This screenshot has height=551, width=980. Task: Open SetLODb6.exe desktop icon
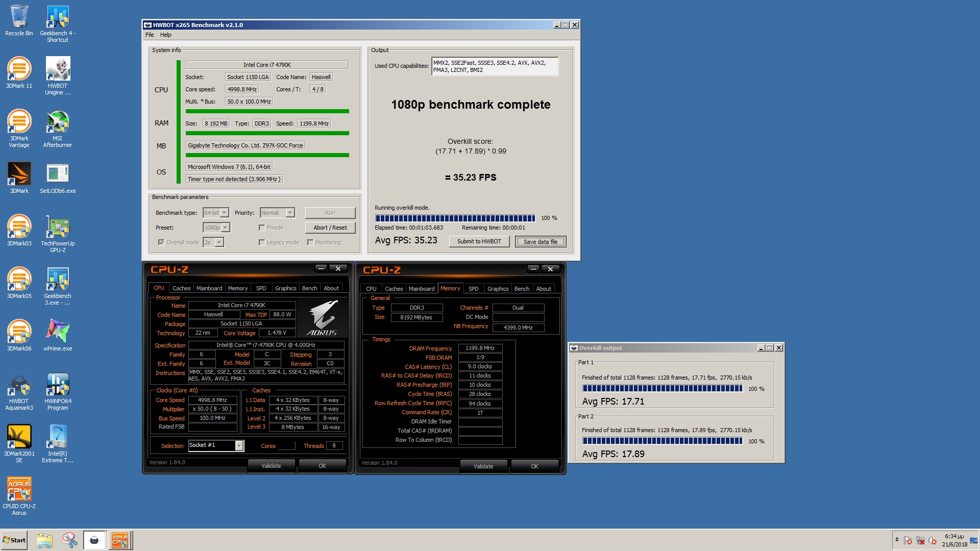tap(58, 178)
